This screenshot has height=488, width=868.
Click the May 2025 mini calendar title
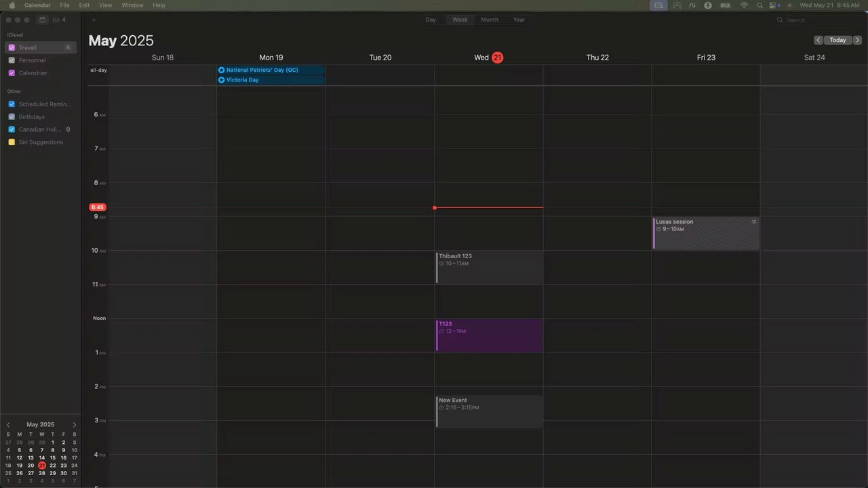pyautogui.click(x=41, y=425)
